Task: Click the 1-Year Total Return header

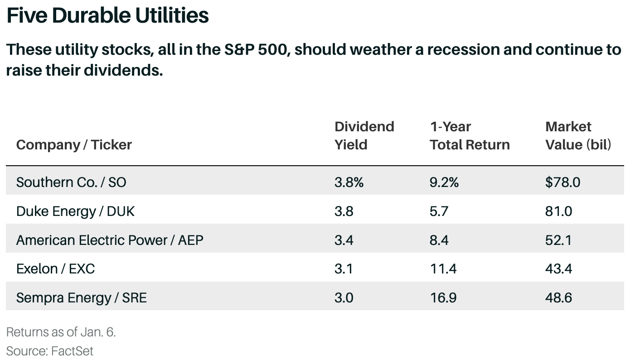Action: click(470, 135)
